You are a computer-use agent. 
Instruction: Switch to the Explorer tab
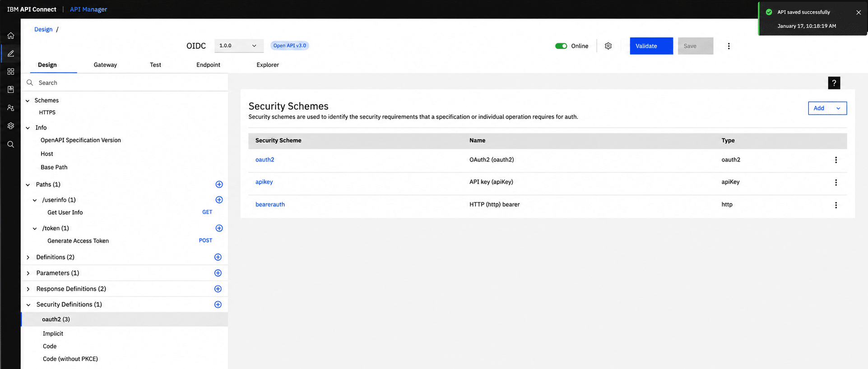268,65
